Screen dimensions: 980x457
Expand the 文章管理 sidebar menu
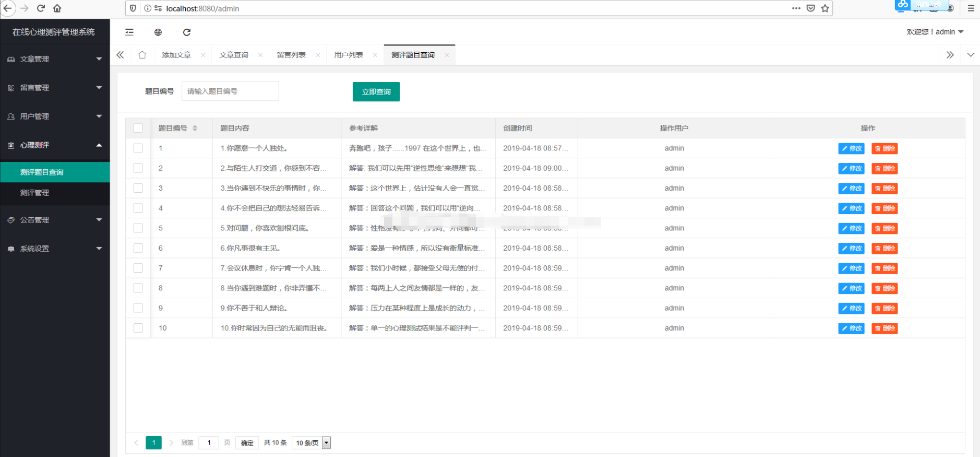pos(55,59)
